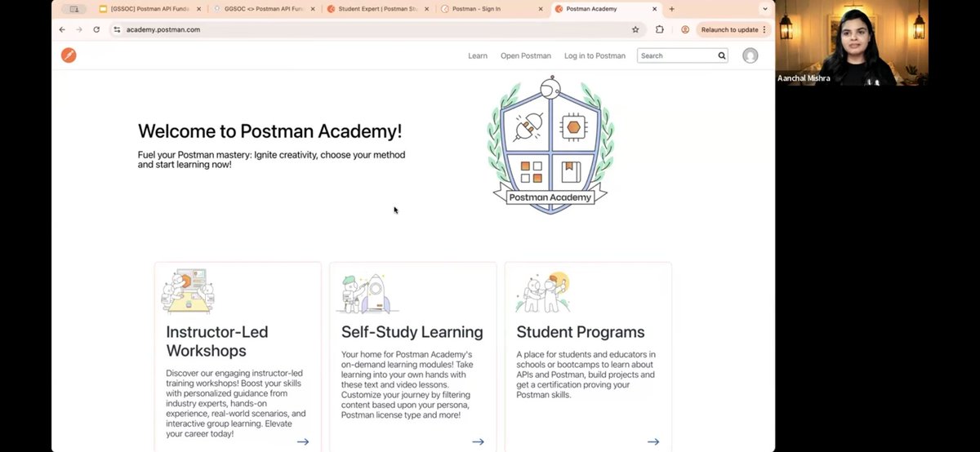Close the Postman - Sign In tab
The image size is (980, 452).
tap(540, 9)
